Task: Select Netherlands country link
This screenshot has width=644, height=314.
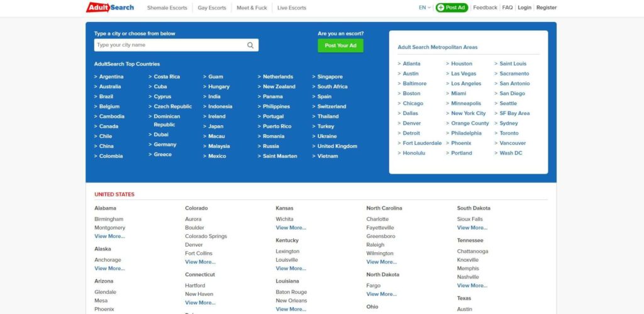Action: (x=278, y=77)
